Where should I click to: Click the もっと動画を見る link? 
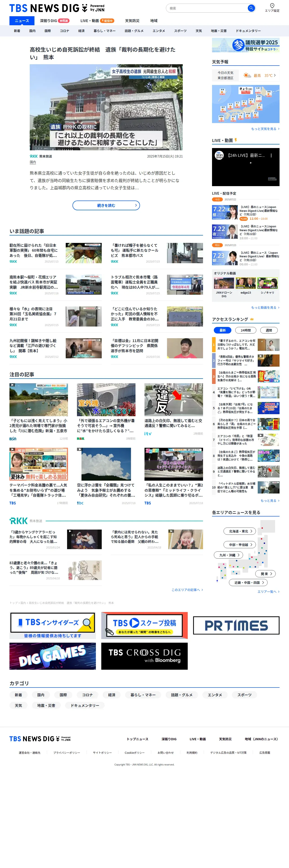265,308
